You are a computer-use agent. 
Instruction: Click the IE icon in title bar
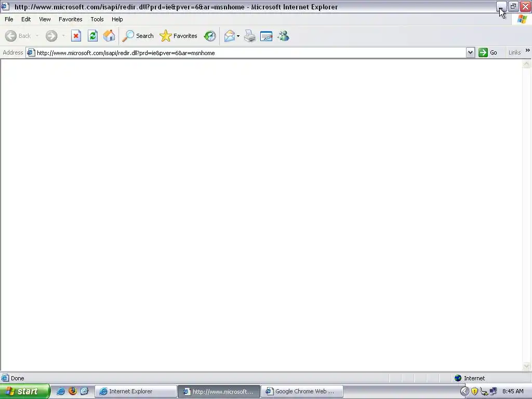coord(5,6)
